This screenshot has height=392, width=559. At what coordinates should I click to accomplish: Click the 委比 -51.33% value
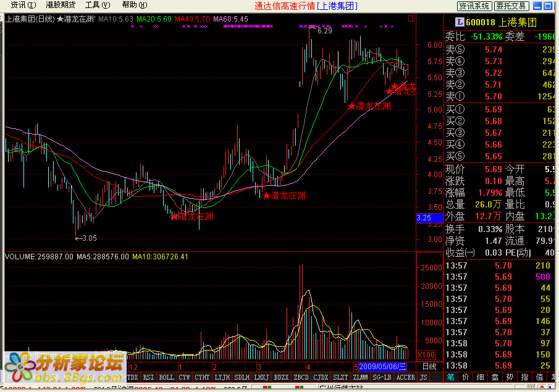pos(486,36)
